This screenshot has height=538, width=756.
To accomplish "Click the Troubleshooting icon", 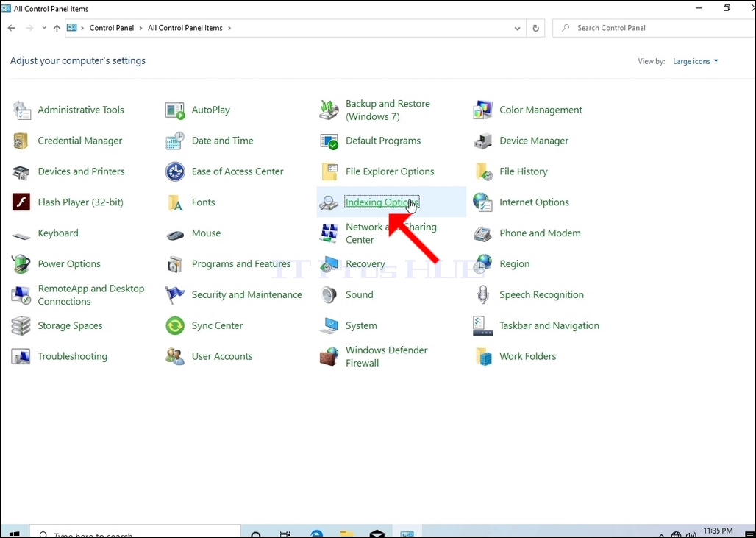I will (x=21, y=357).
